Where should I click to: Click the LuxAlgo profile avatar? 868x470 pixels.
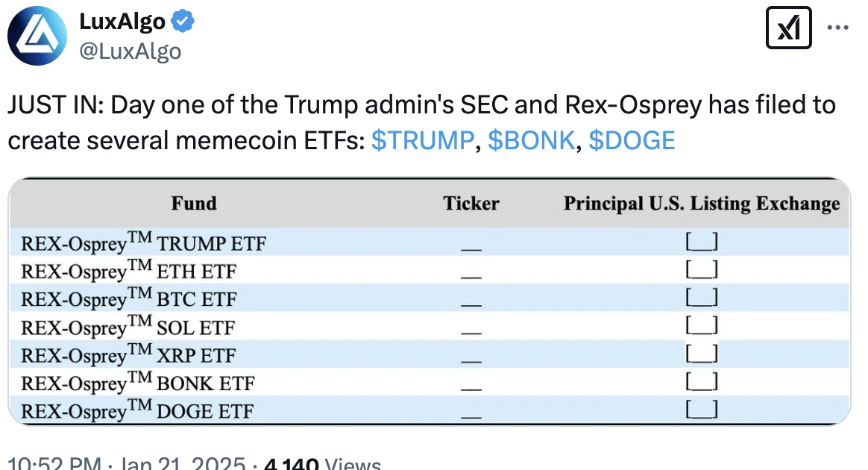click(x=36, y=35)
